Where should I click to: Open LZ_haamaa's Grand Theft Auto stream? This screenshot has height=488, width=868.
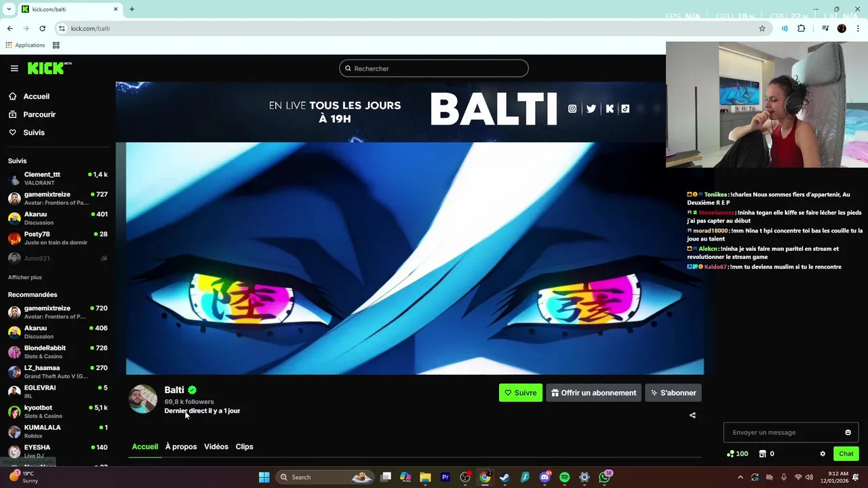click(58, 371)
